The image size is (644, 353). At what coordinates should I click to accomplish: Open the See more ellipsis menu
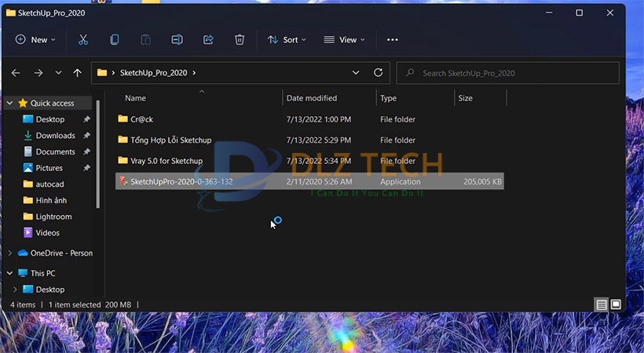coord(393,39)
